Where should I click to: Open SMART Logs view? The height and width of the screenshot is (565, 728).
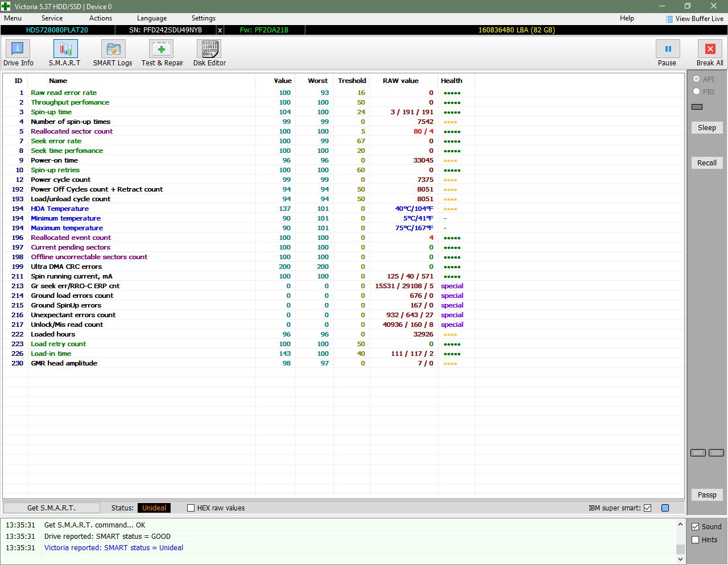[x=113, y=53]
